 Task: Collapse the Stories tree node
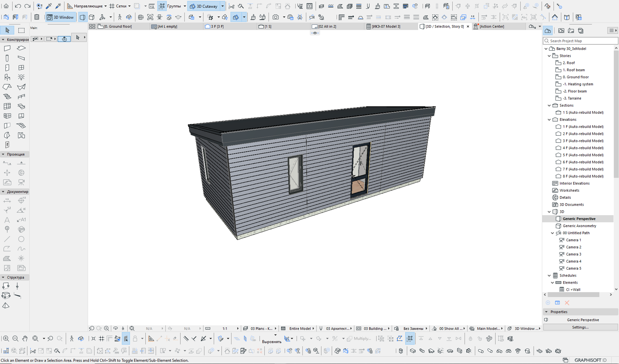(549, 56)
